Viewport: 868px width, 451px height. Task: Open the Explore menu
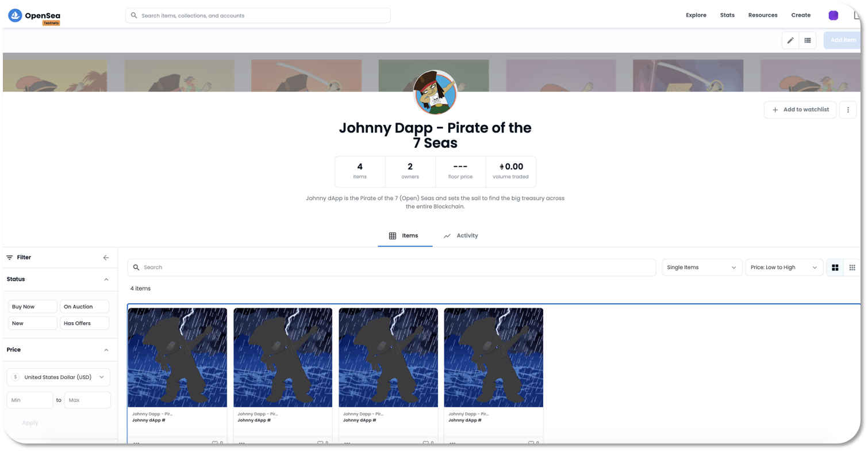click(696, 16)
